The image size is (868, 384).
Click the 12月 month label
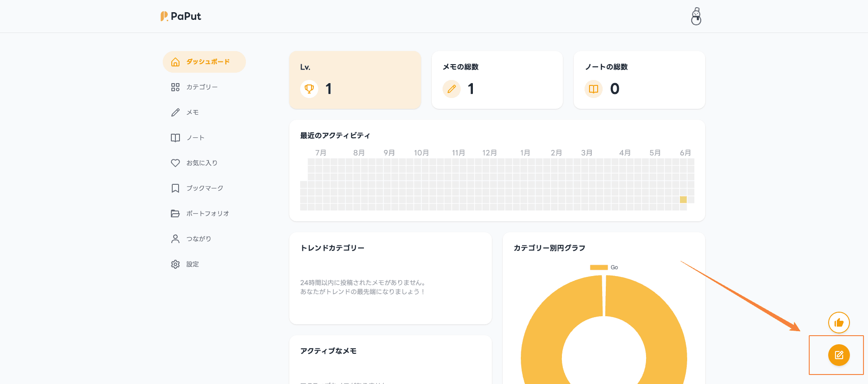pyautogui.click(x=490, y=153)
